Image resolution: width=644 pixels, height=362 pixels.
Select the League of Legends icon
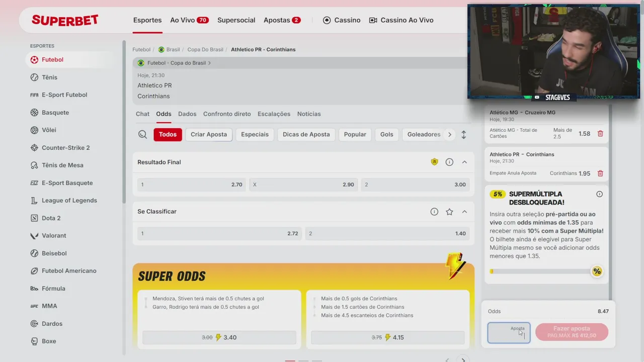pyautogui.click(x=34, y=201)
